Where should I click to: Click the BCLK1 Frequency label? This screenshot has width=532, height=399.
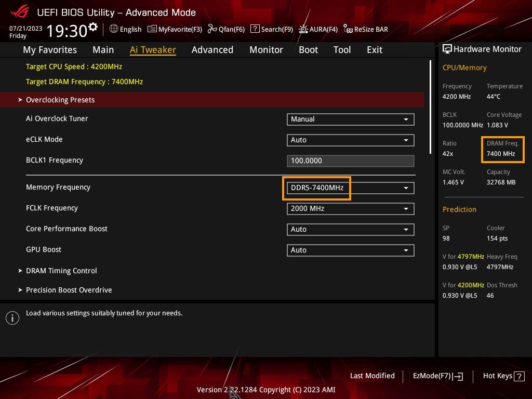54,160
